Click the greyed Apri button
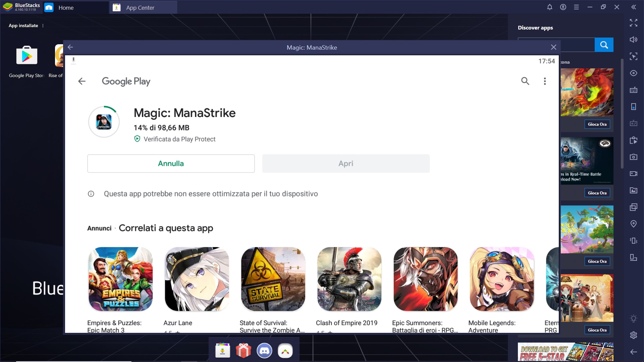 pos(346,164)
